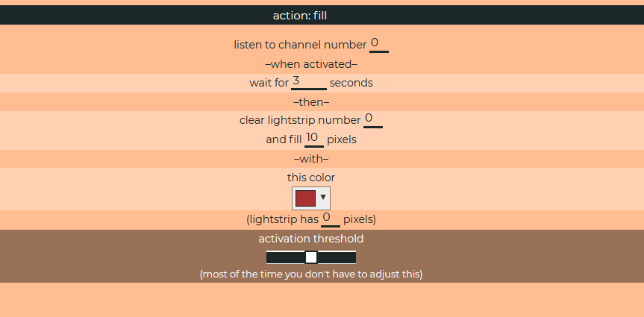The image size is (644, 317).
Task: Click the "listen to channel number" label
Action: [300, 45]
